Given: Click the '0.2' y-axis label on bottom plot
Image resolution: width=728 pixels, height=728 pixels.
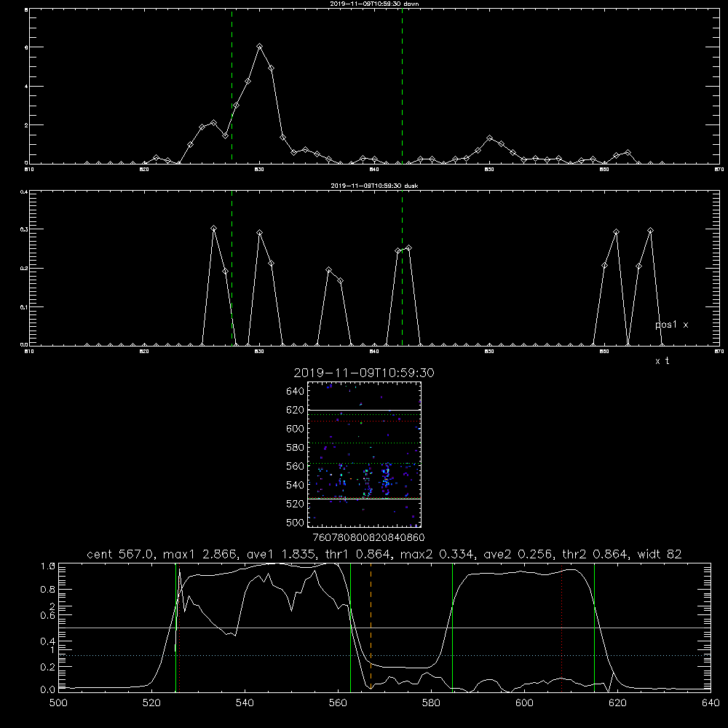Looking at the screenshot, I should 48,667.
